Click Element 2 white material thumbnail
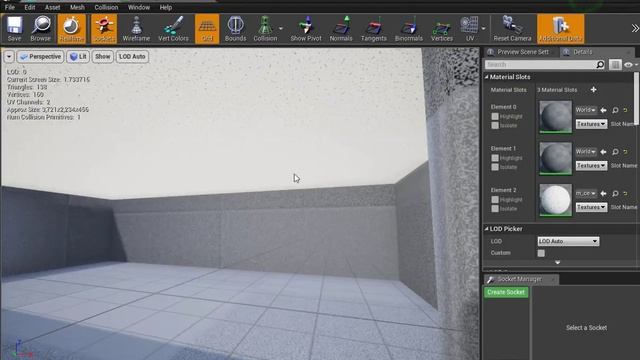640x360 pixels. click(x=556, y=200)
